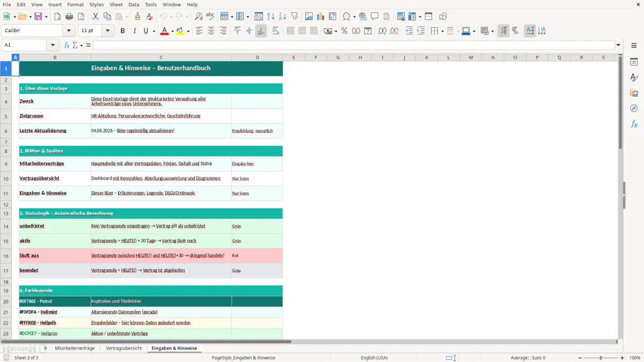Screen dimensions: 644x362
Task: Toggle Align Left
Action: click(199, 31)
